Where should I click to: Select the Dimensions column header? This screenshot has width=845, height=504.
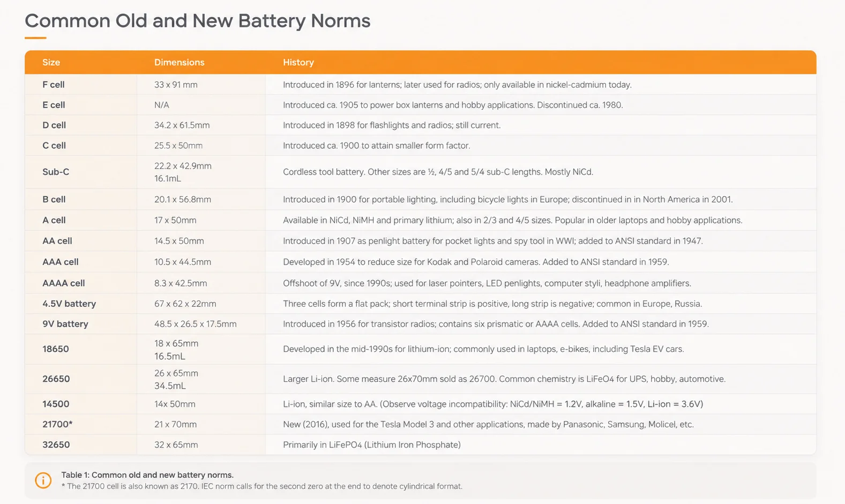tap(180, 63)
